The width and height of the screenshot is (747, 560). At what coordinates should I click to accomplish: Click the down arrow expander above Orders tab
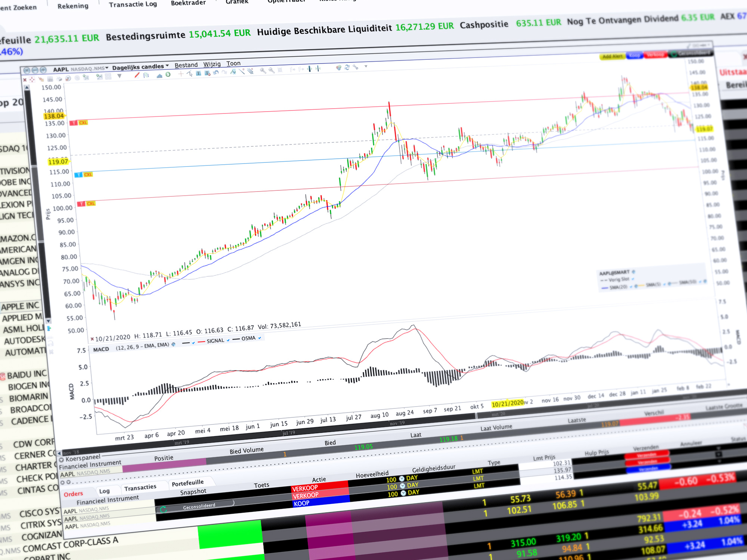[x=68, y=482]
